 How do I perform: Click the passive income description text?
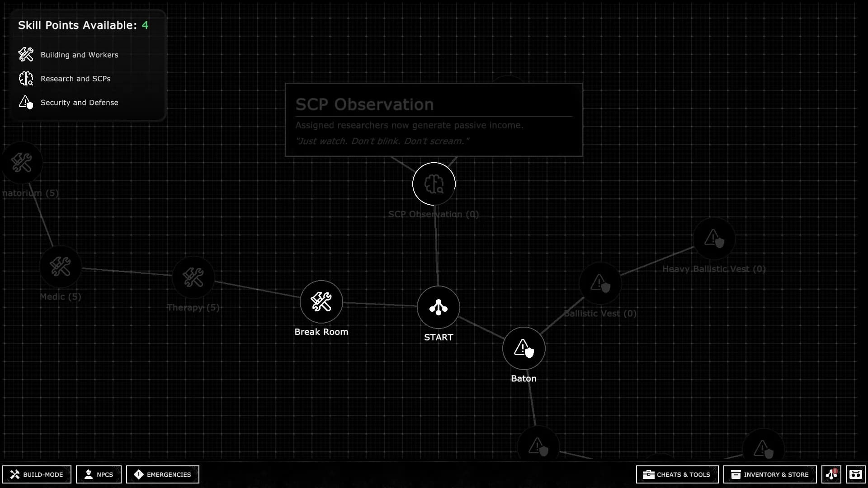click(x=409, y=125)
